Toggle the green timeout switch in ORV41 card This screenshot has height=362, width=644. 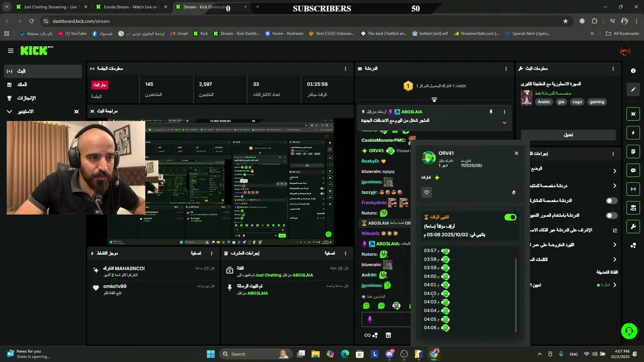[510, 217]
